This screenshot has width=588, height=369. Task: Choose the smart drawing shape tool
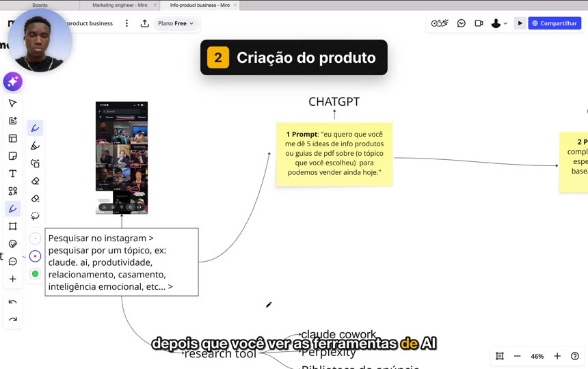[x=36, y=163]
